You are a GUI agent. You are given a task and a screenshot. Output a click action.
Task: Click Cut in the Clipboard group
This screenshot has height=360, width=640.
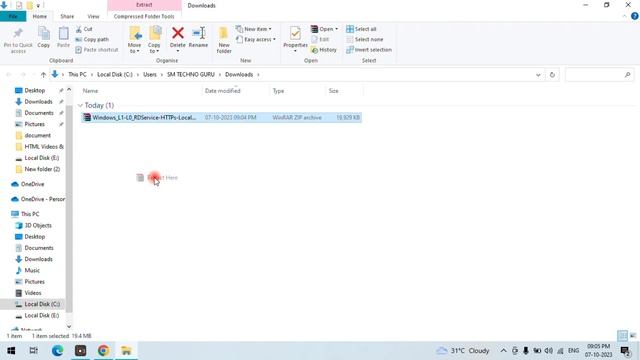[x=84, y=29]
